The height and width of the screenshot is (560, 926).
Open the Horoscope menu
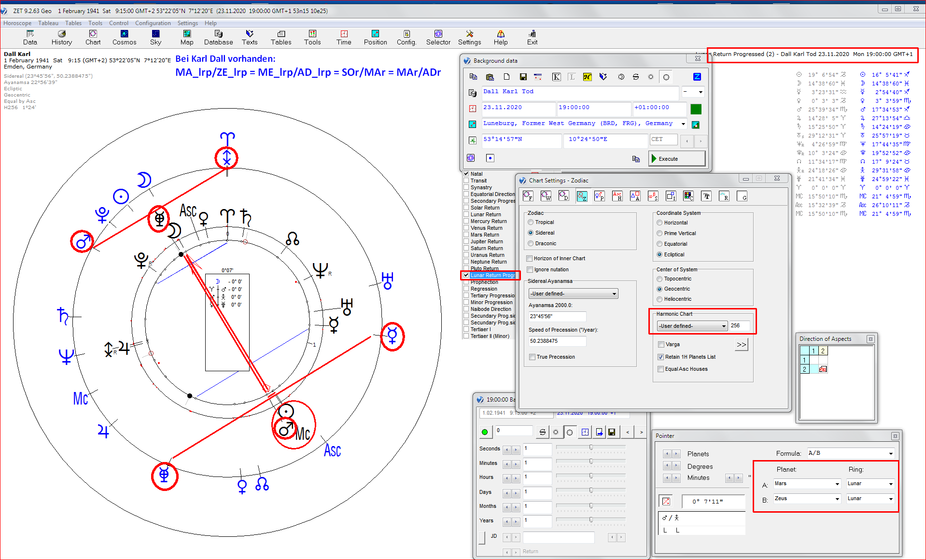click(x=17, y=23)
